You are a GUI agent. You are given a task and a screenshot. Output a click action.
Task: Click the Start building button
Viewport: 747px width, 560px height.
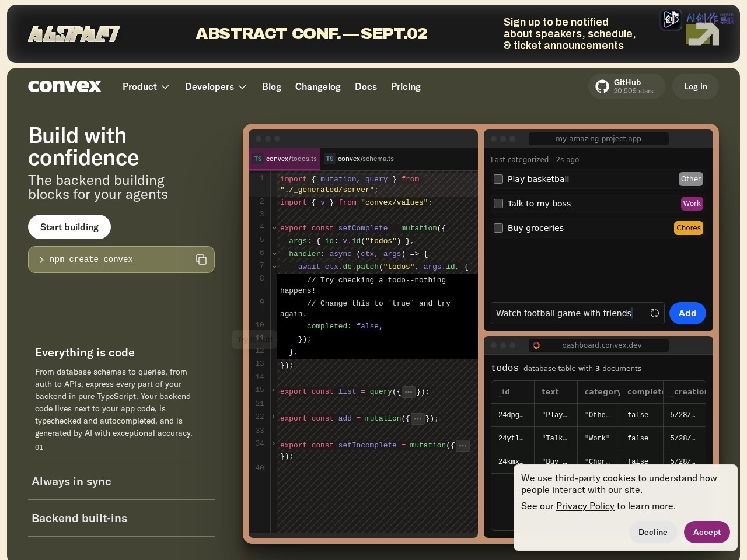[69, 227]
